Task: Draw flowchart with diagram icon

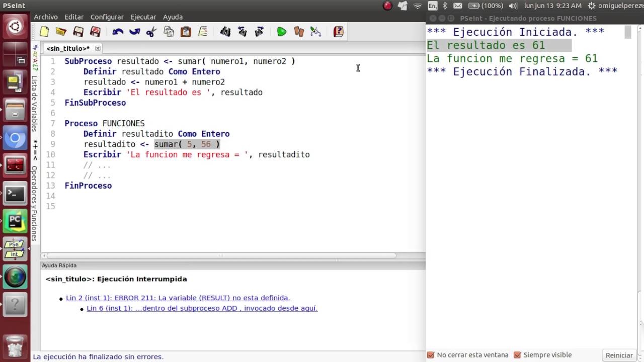Action: click(316, 32)
